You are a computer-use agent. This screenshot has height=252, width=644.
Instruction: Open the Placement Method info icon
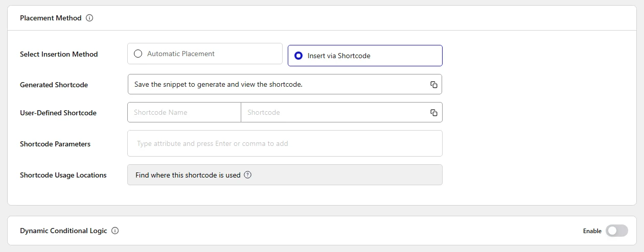[89, 18]
